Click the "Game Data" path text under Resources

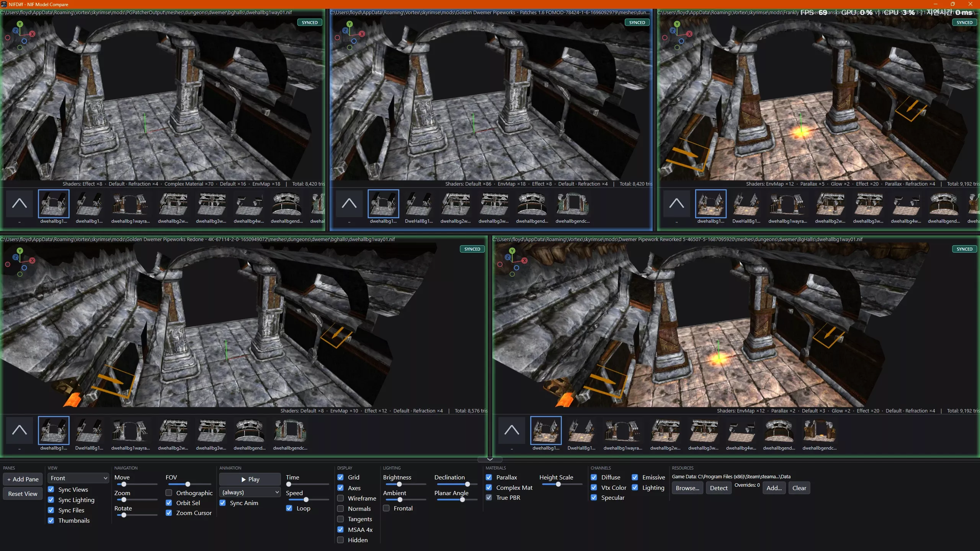pyautogui.click(x=731, y=477)
